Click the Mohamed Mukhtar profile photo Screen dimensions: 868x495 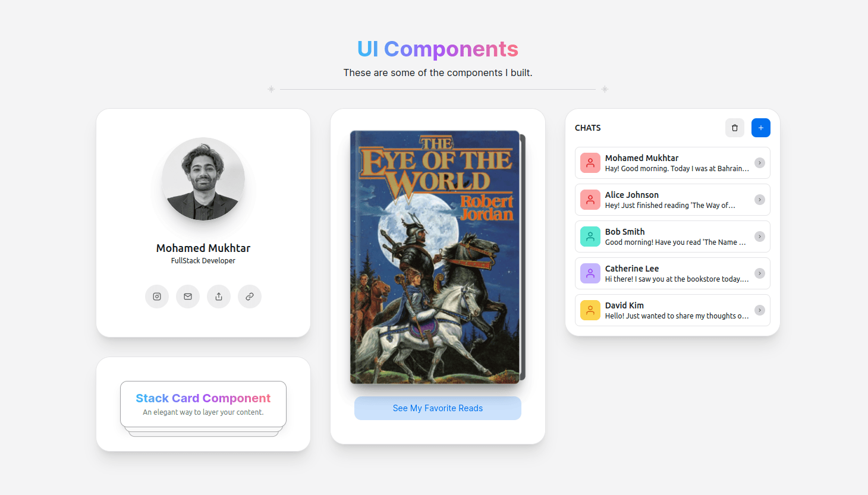tap(203, 179)
